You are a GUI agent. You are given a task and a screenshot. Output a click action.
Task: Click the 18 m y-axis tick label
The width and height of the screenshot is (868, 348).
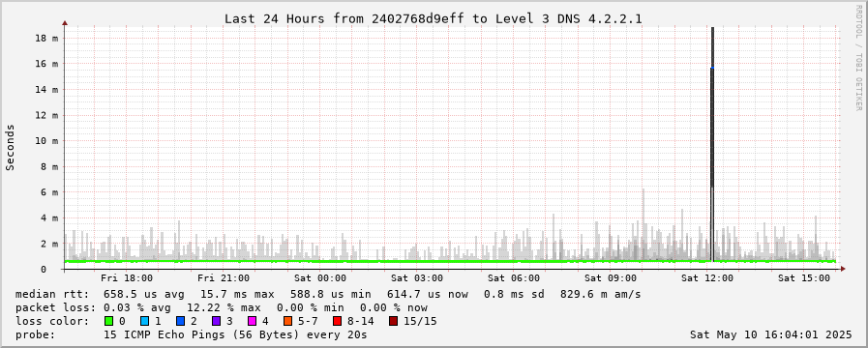pyautogui.click(x=47, y=38)
